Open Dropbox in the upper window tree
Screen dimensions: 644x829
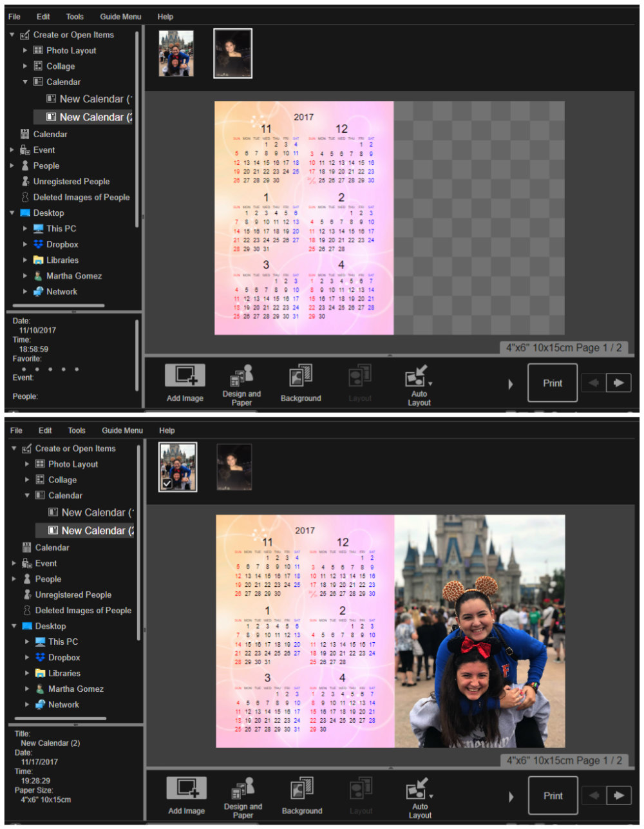tap(62, 245)
